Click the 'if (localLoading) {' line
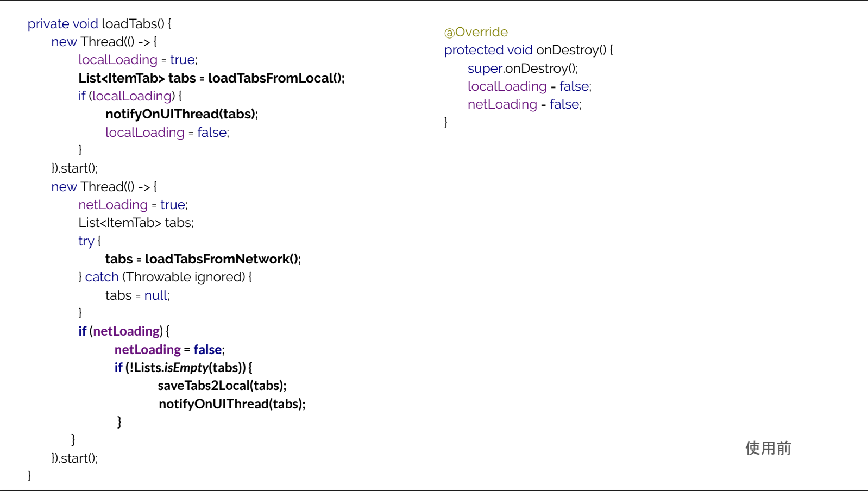Screen dimensions: 868x491 coord(130,96)
